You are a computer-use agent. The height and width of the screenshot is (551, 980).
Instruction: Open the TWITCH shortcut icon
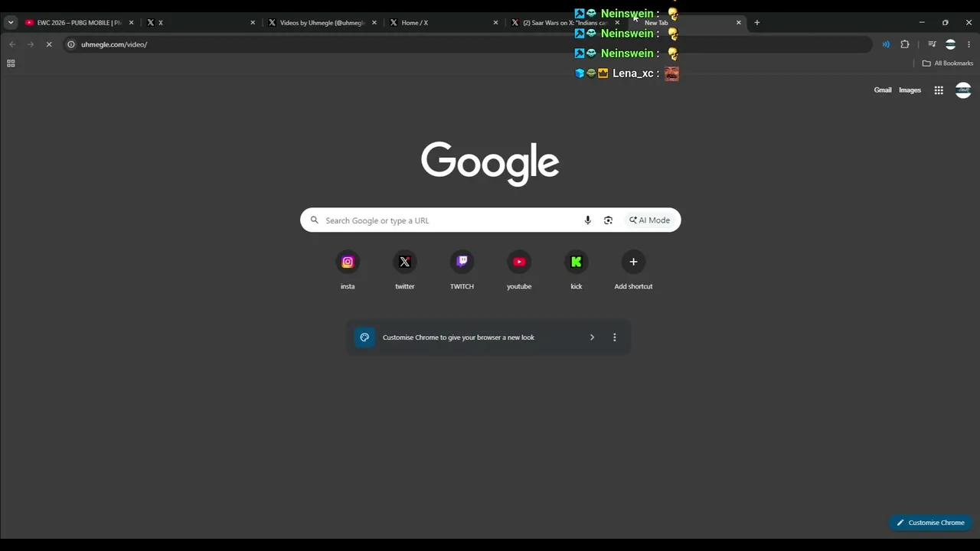click(x=462, y=262)
